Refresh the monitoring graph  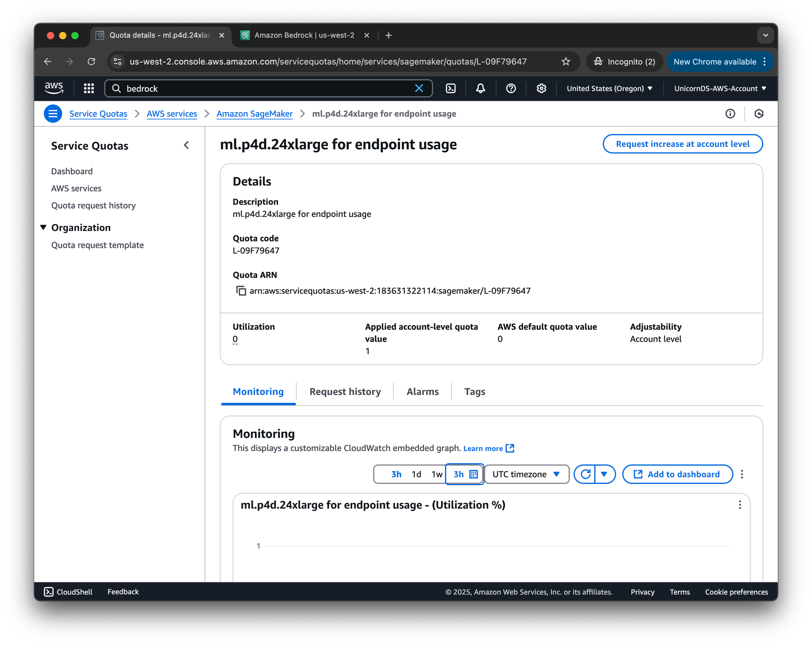(585, 474)
